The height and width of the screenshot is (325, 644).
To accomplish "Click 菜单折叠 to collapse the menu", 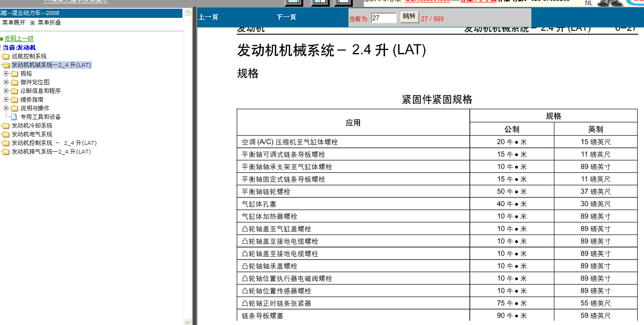I will 49,23.
